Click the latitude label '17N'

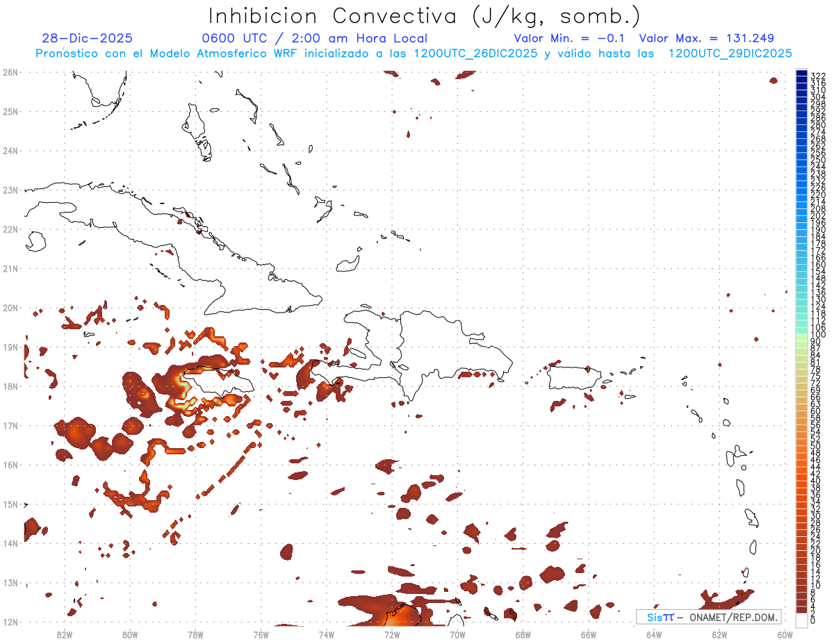[x=10, y=425]
